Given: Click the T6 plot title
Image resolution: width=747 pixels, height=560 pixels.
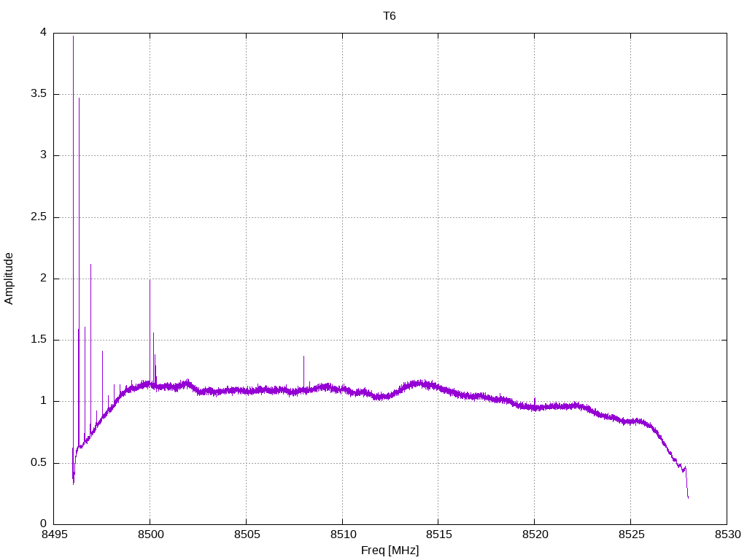Looking at the screenshot, I should click(x=390, y=16).
